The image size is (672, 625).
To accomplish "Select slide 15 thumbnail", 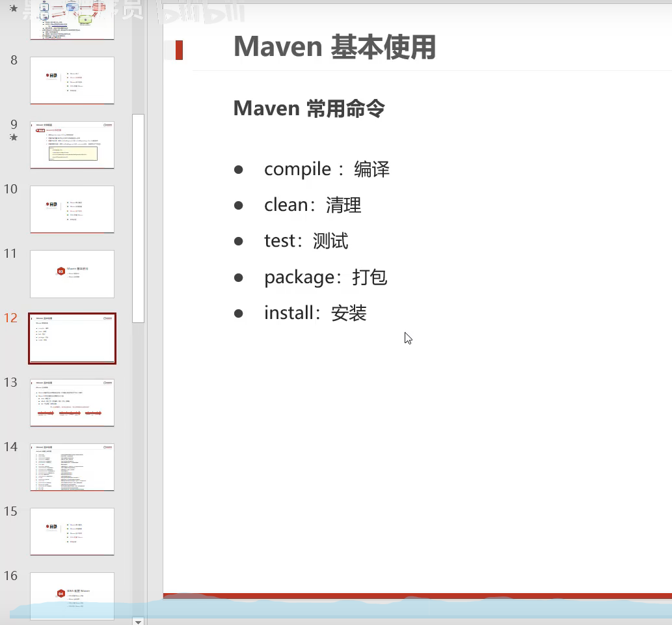I will point(72,531).
